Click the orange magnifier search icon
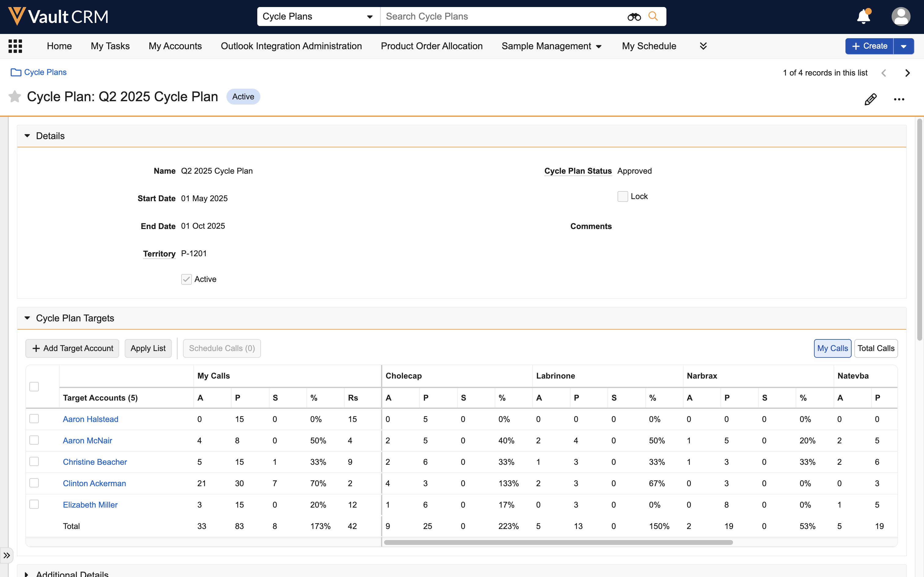The image size is (924, 577). tap(653, 17)
